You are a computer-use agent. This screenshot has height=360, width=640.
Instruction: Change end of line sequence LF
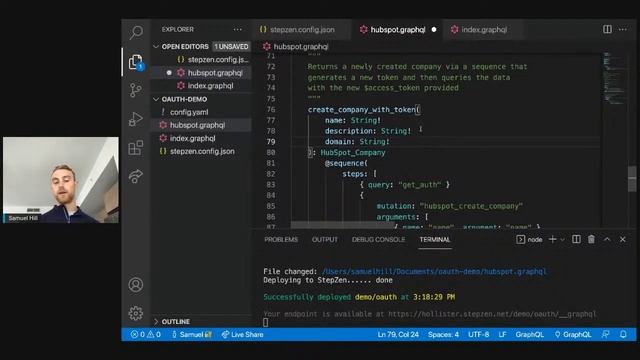[x=502, y=334]
